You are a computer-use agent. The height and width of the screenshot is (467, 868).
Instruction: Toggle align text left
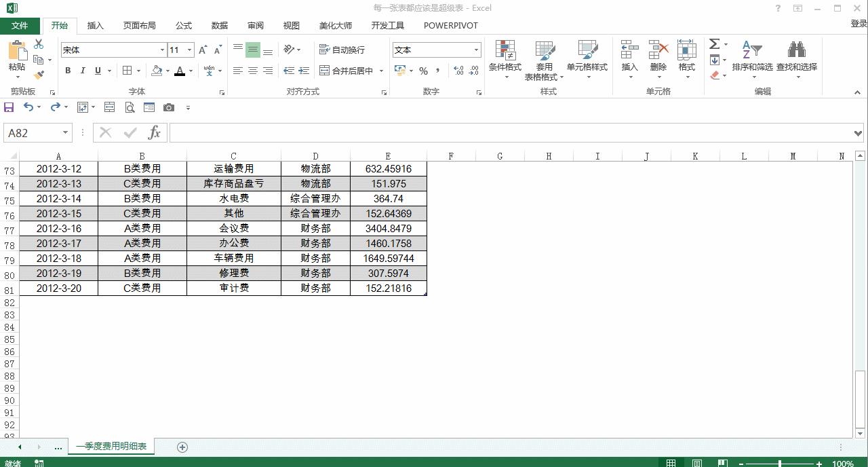pyautogui.click(x=237, y=71)
